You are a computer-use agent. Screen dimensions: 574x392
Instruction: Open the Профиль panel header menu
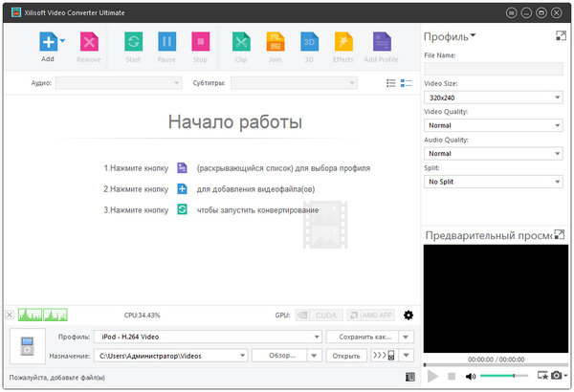(x=450, y=36)
